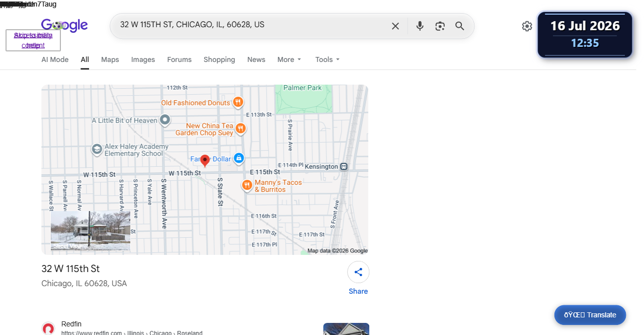Screen dimensions: 644x335
Task: Open the Shopping tab
Action: click(219, 59)
